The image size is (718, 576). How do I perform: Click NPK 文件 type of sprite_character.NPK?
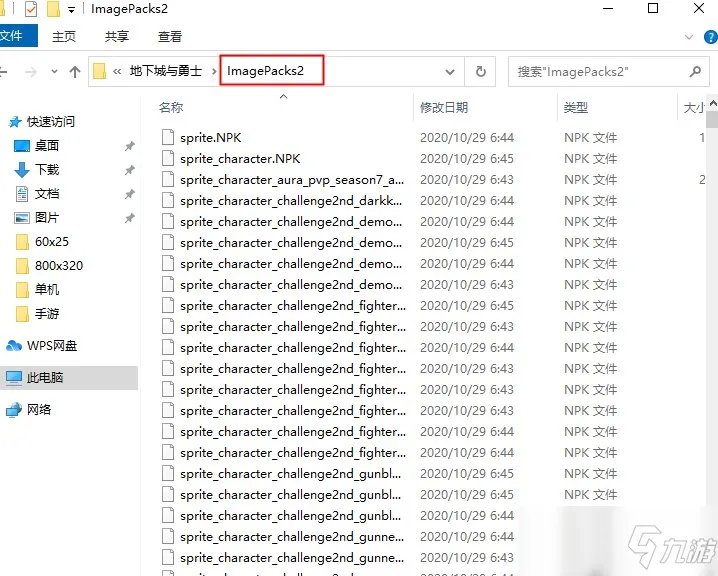tap(590, 159)
